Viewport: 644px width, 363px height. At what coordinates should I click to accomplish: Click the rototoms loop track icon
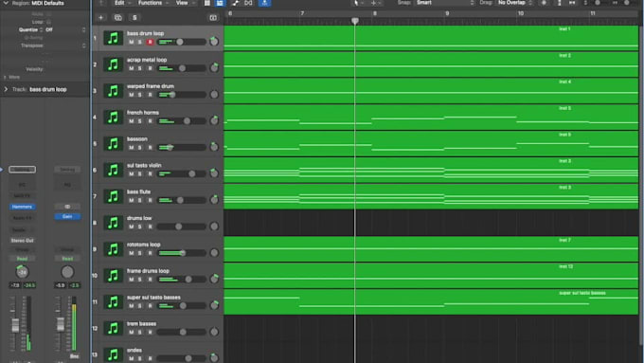[x=113, y=249]
